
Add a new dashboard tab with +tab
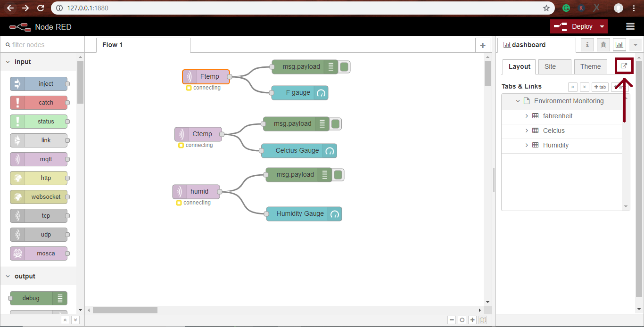click(600, 87)
